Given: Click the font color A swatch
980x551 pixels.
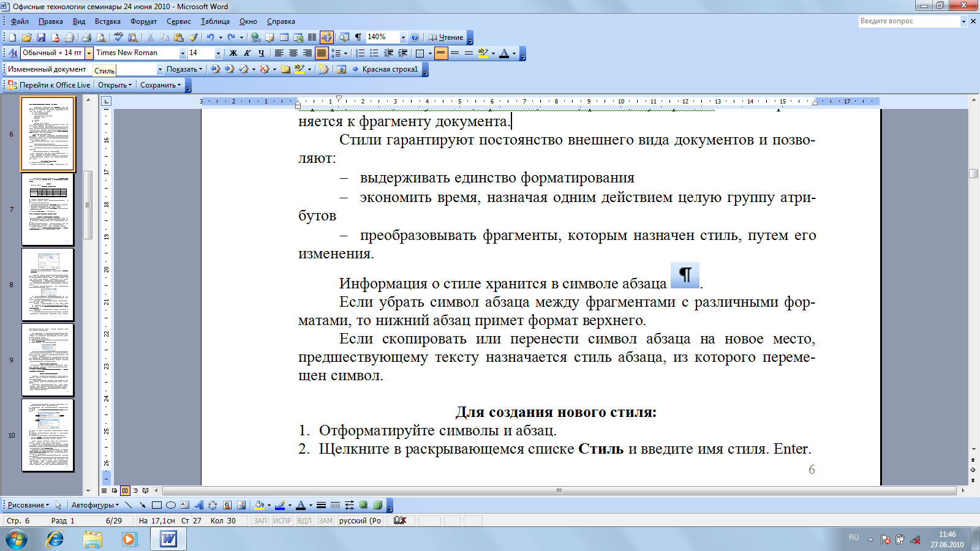Looking at the screenshot, I should coord(504,53).
